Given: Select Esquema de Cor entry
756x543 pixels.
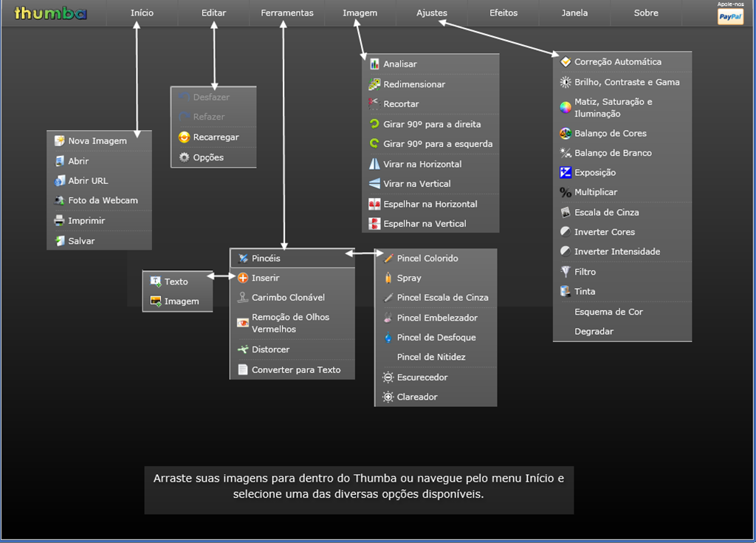Looking at the screenshot, I should tap(622, 312).
